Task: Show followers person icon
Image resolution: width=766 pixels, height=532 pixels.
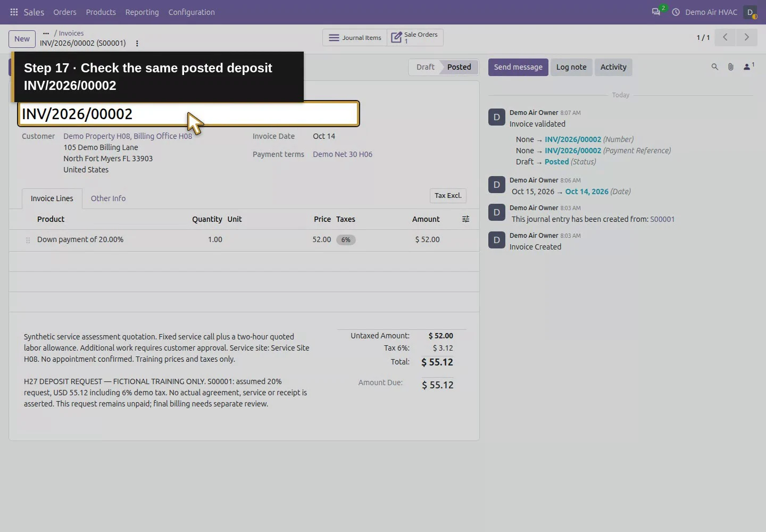Action: click(x=748, y=66)
